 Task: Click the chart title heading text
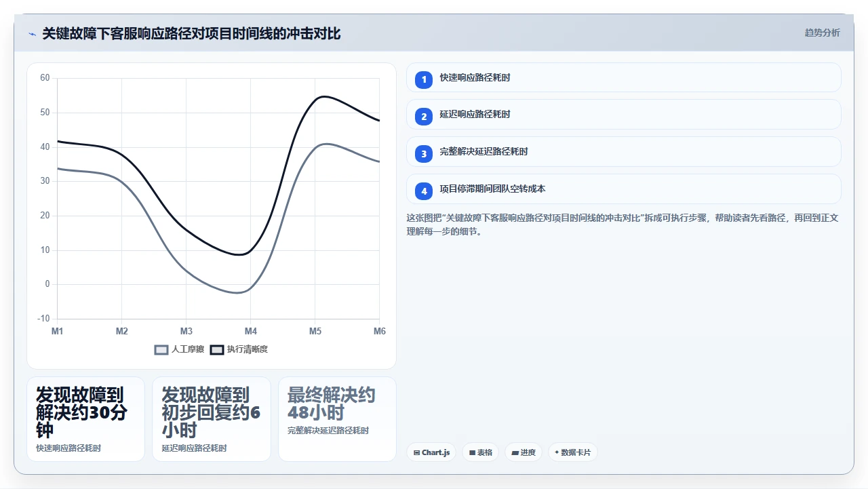click(191, 33)
